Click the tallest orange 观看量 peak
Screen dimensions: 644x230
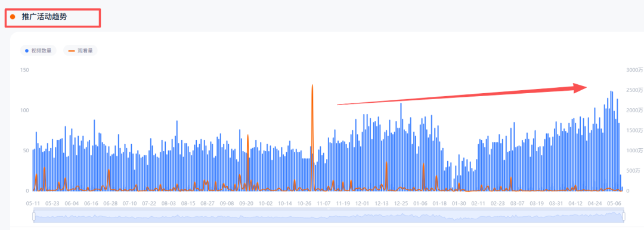pos(312,85)
